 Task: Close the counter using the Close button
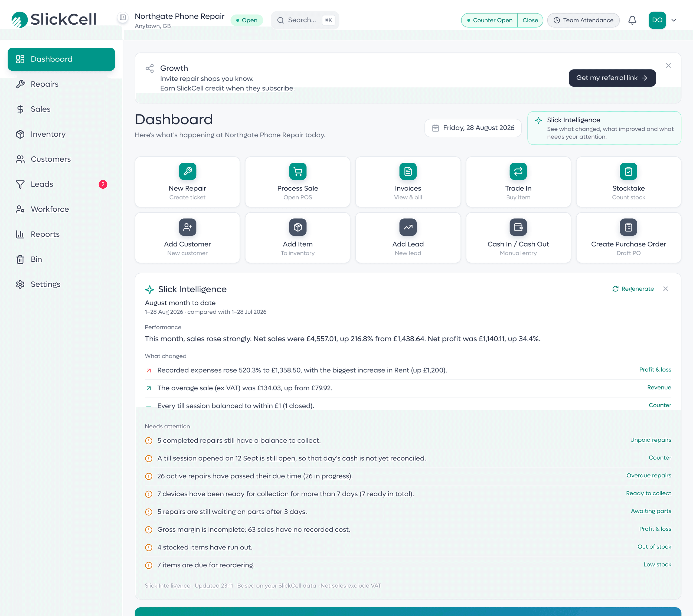click(530, 20)
